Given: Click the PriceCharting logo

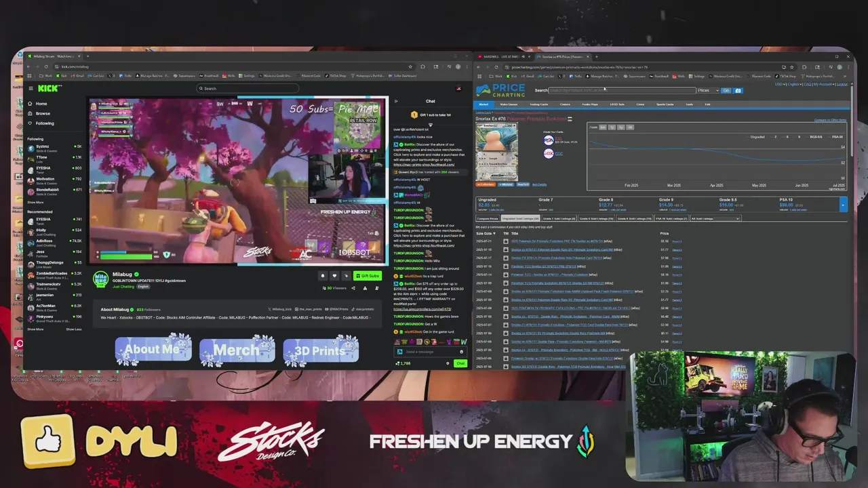Looking at the screenshot, I should pos(500,91).
